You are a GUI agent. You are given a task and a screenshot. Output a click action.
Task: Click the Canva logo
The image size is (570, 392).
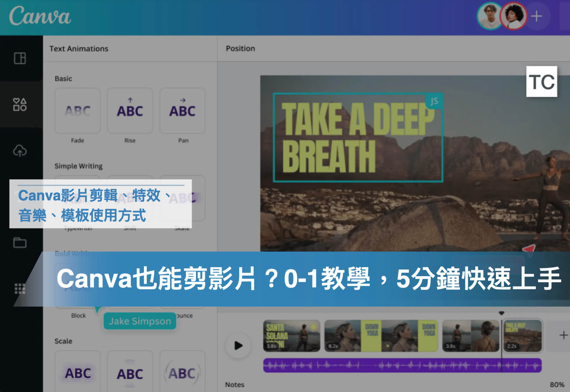tap(40, 16)
